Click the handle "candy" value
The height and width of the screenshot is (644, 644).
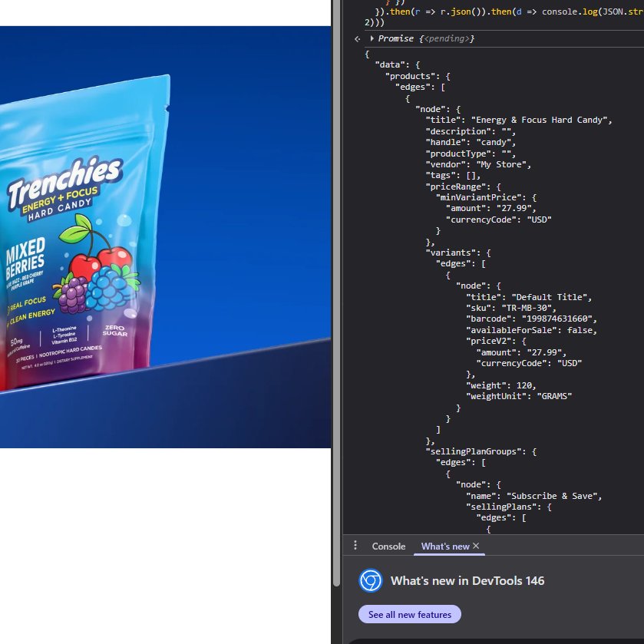(x=496, y=143)
